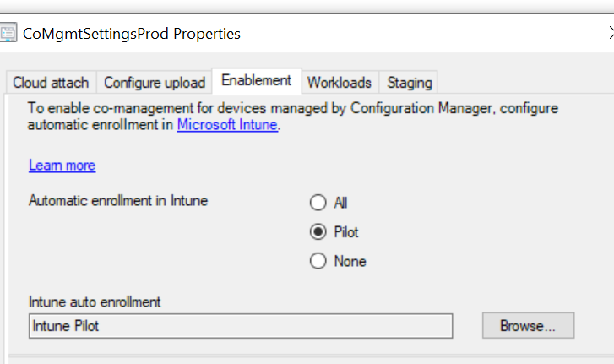Viewport: 614px width, 364px height.
Task: Select the All radio button circle
Action: coord(318,203)
